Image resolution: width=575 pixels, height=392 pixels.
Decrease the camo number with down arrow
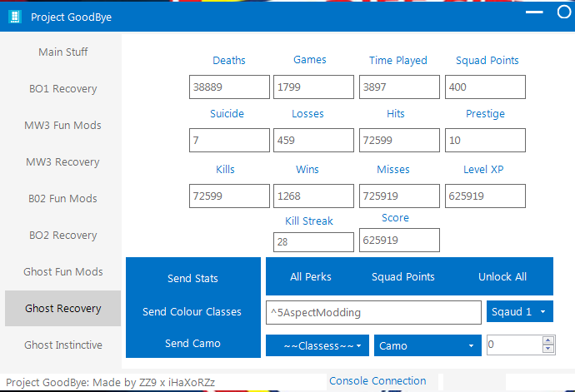point(547,349)
